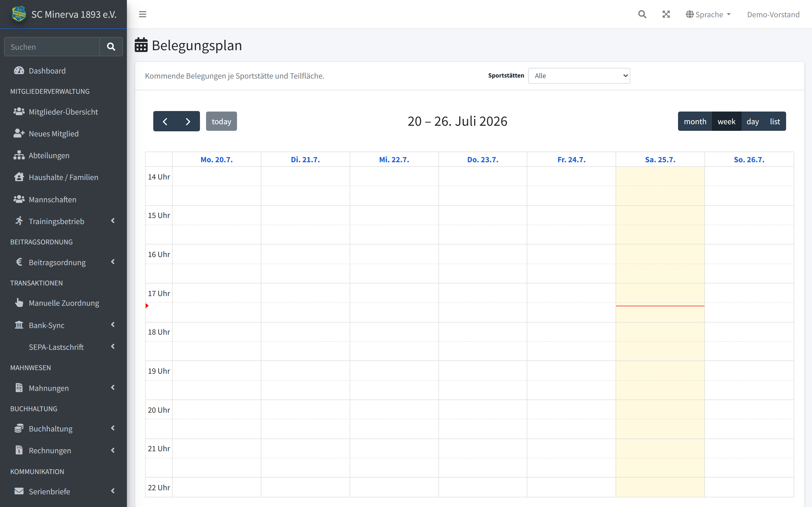
Task: Toggle the sidebar with the hamburger icon
Action: pos(143,14)
